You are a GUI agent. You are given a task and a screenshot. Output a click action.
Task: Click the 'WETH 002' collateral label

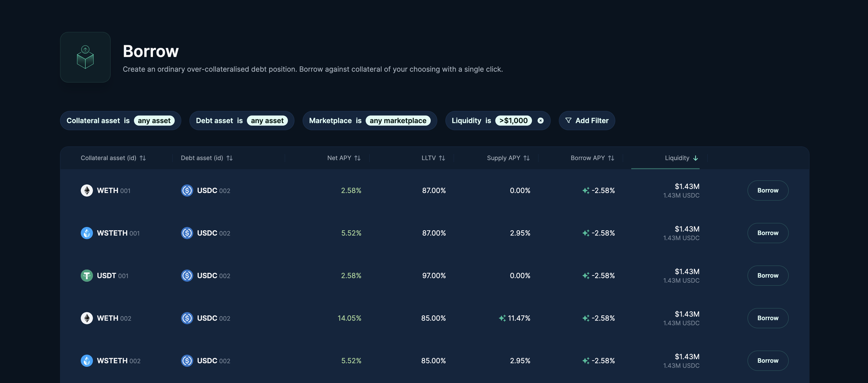click(114, 318)
